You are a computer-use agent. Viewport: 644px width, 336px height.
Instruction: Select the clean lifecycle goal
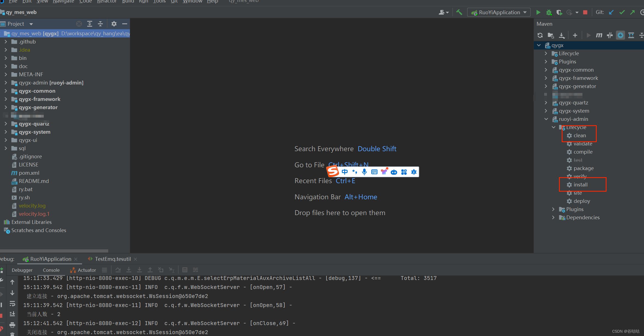[x=579, y=135]
